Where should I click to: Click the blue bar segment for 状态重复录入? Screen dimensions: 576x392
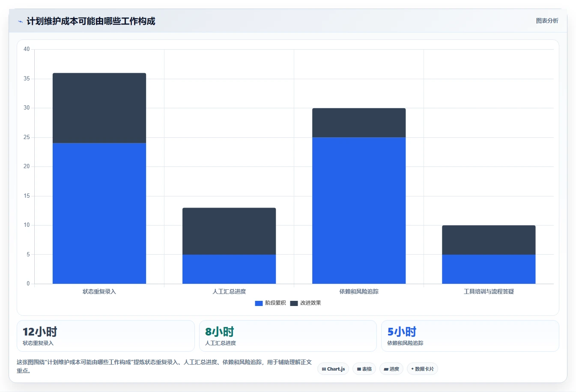pyautogui.click(x=99, y=213)
